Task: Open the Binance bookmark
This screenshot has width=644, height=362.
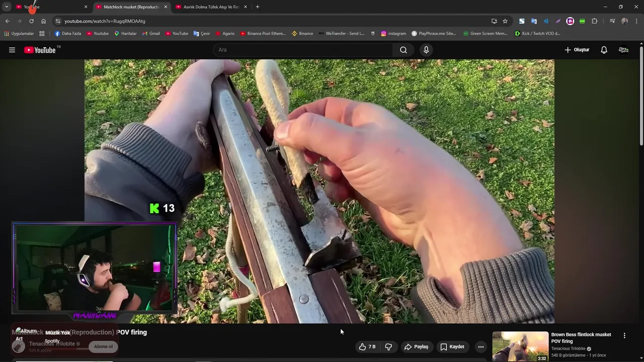Action: pos(302,34)
